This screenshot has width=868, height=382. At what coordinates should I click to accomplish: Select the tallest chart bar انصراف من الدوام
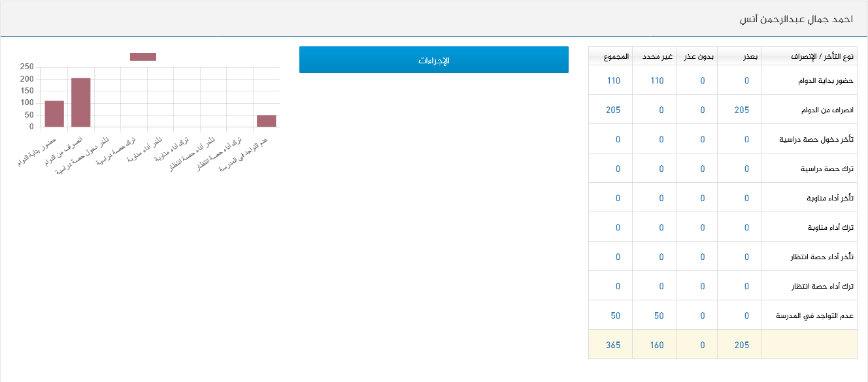[x=80, y=103]
